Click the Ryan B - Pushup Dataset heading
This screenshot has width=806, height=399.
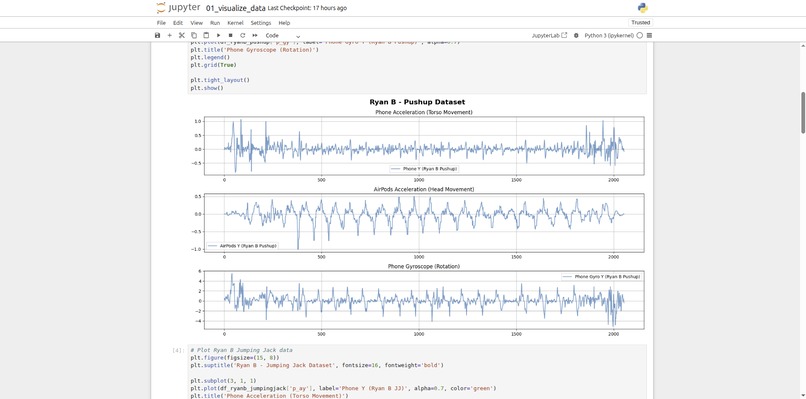417,102
